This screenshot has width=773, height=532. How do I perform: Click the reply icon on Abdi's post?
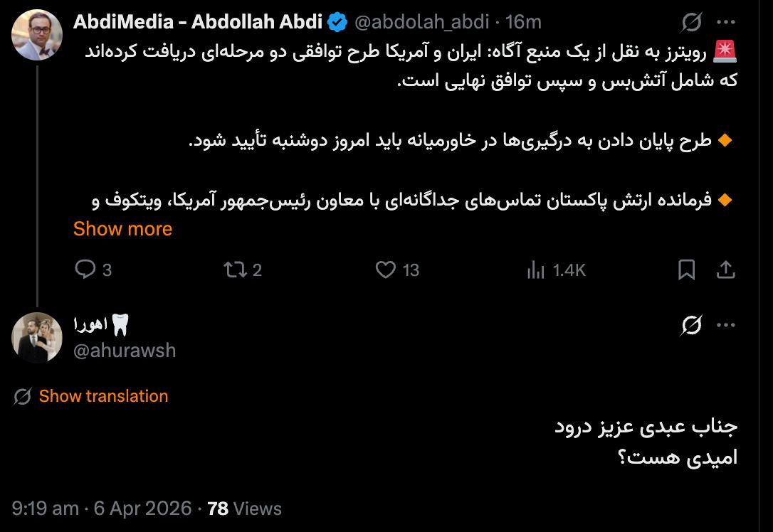tap(86, 270)
